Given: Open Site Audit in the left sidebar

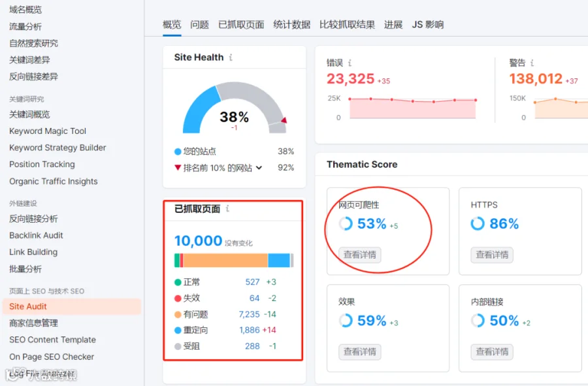Looking at the screenshot, I should 27,306.
